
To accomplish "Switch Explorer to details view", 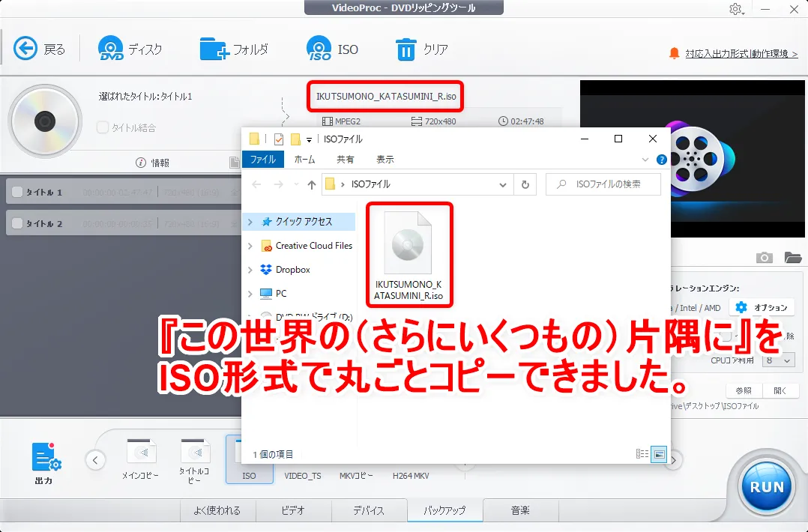I will (x=642, y=454).
